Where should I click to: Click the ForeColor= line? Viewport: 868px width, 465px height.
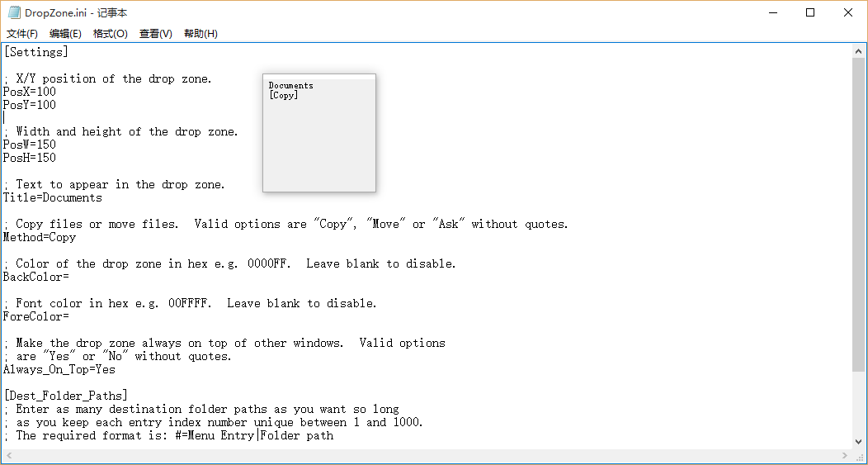point(36,316)
